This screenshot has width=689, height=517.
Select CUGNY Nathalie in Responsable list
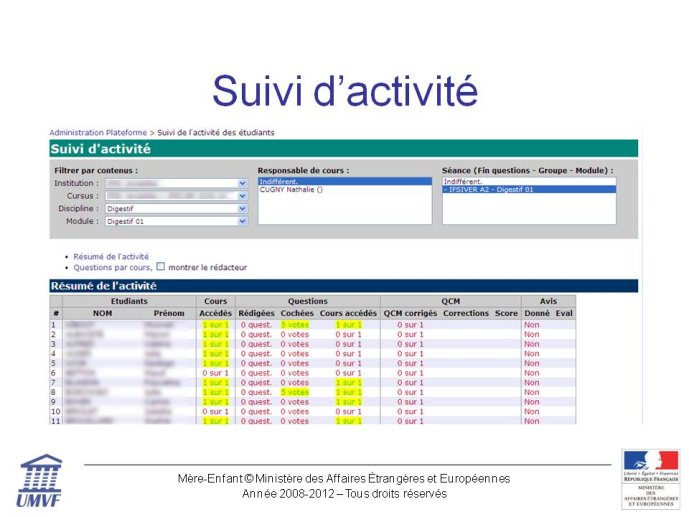click(345, 190)
